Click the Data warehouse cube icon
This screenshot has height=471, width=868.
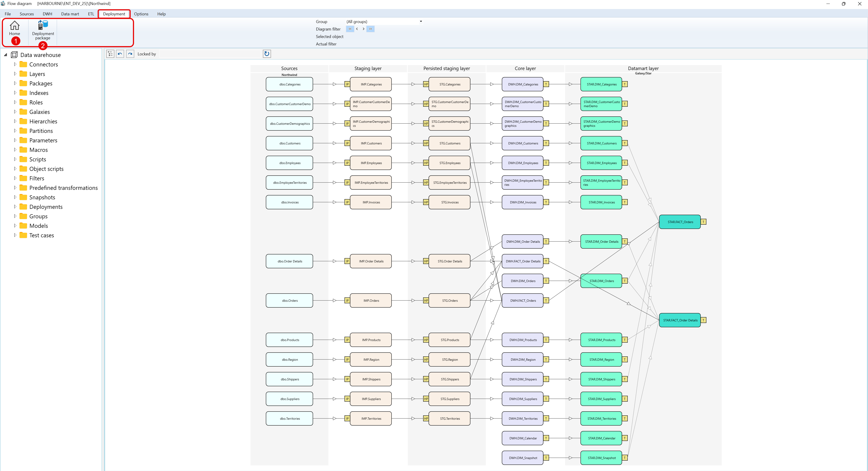click(14, 54)
